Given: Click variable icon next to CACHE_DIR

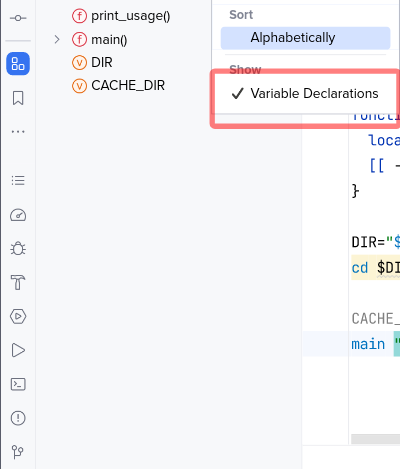Looking at the screenshot, I should point(79,86).
